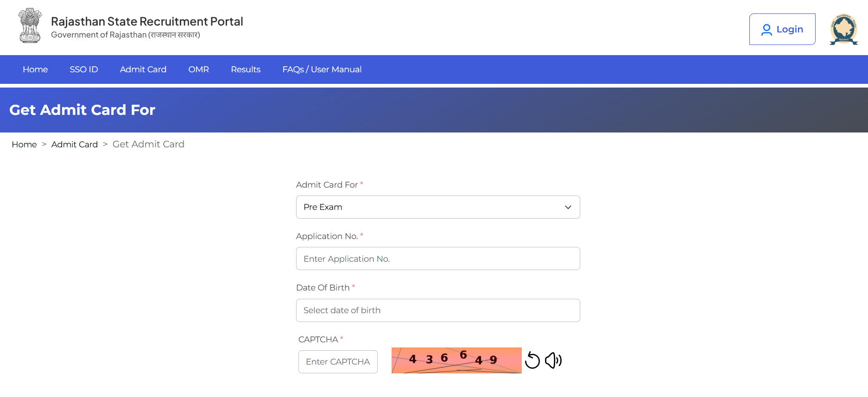Follow the Home breadcrumb link

pyautogui.click(x=24, y=145)
